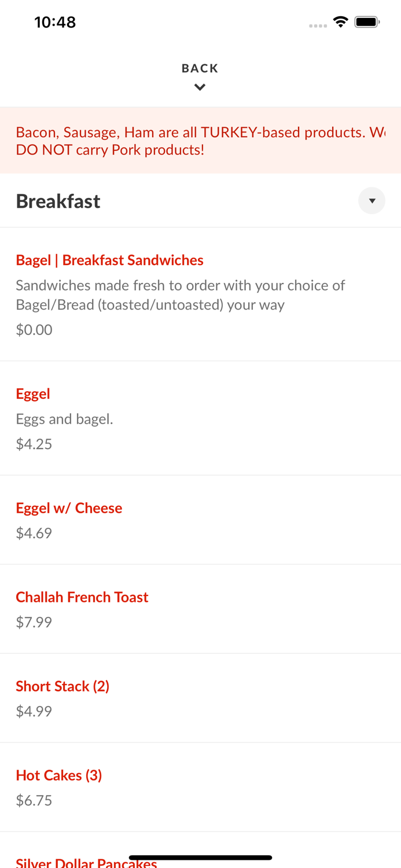Tap the description text under Bagel sandwiches
Screen dimensions: 401x868
tap(181, 295)
